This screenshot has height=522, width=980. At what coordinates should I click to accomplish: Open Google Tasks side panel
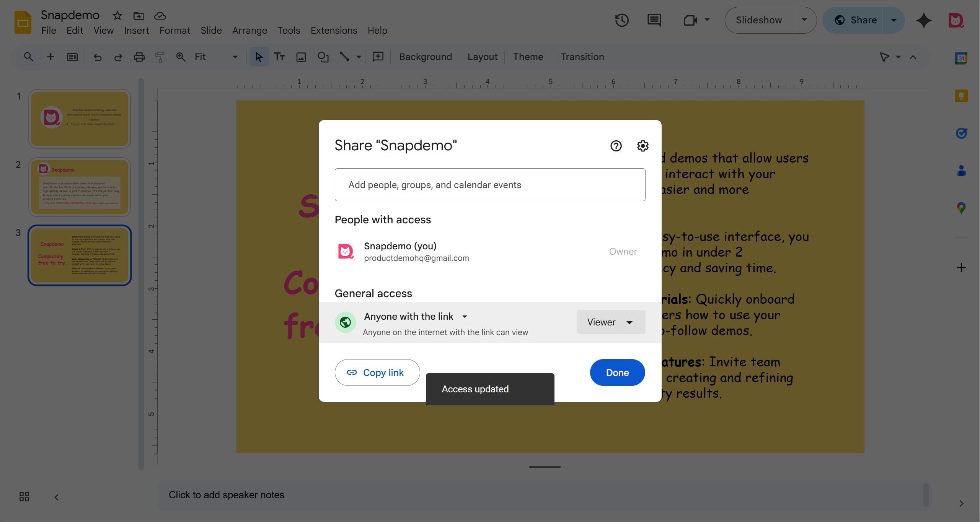(x=961, y=133)
